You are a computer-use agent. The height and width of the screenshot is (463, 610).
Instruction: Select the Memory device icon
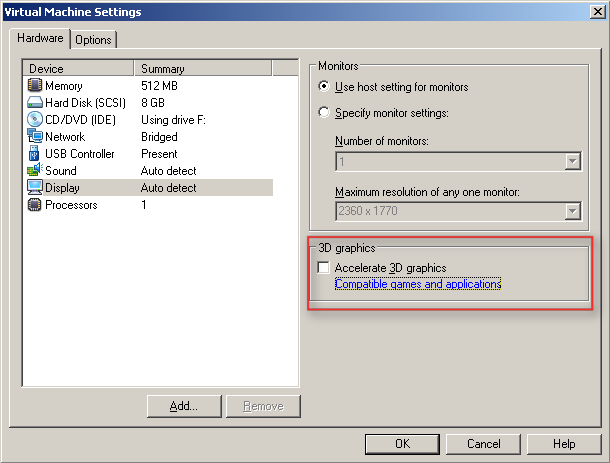(x=35, y=86)
